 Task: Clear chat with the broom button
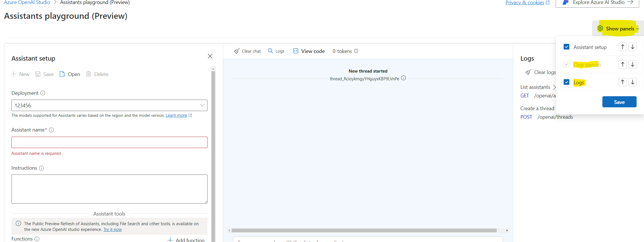pyautogui.click(x=247, y=51)
